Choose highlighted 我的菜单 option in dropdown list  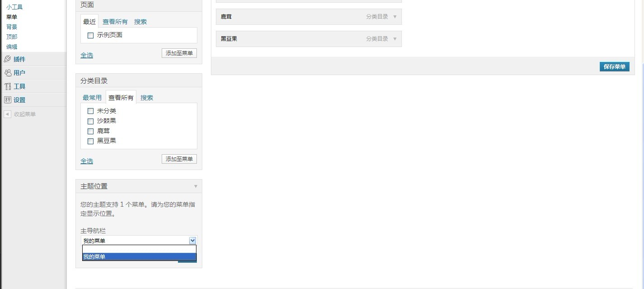coord(139,257)
